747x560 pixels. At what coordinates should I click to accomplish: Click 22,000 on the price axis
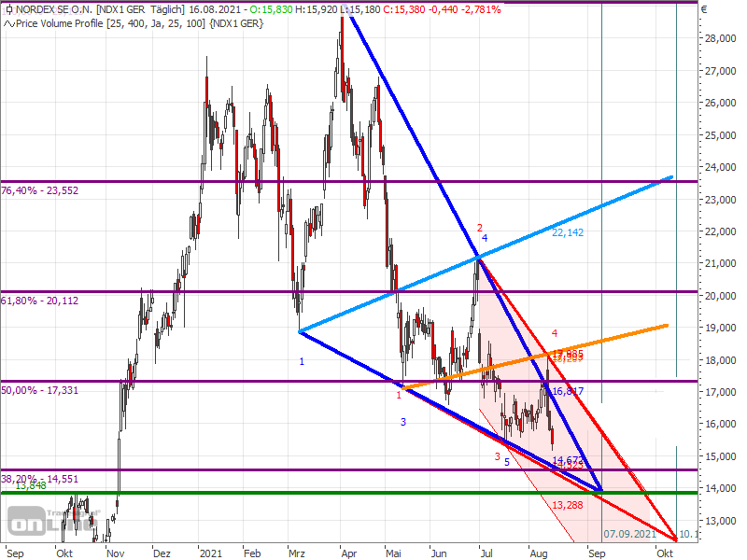(721, 231)
